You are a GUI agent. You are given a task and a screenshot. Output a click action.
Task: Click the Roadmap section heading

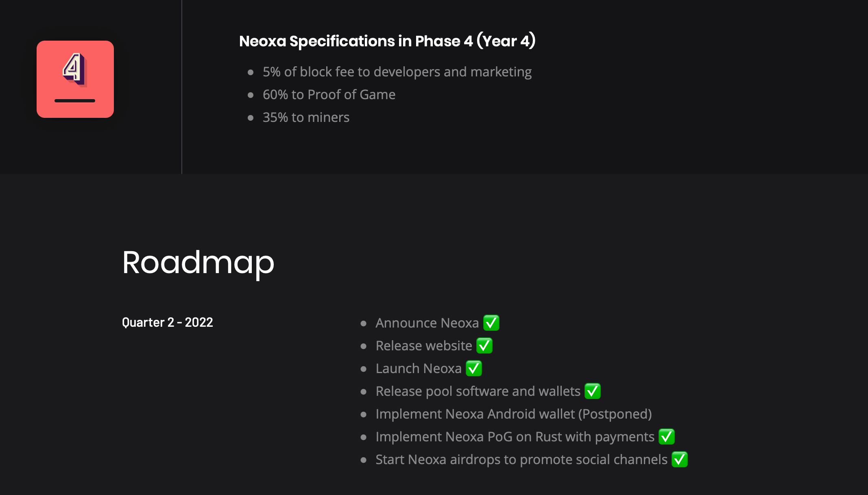[x=198, y=263]
